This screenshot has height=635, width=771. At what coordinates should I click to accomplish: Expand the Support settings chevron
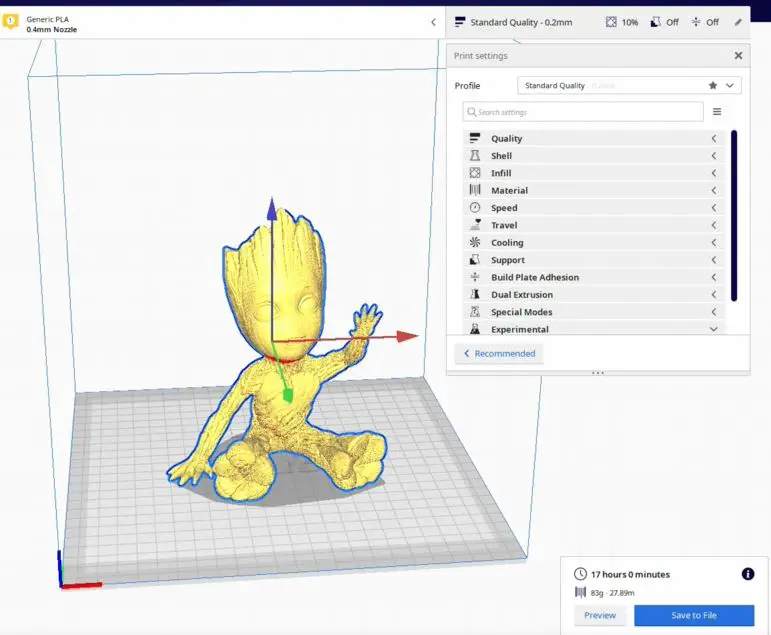coord(713,259)
